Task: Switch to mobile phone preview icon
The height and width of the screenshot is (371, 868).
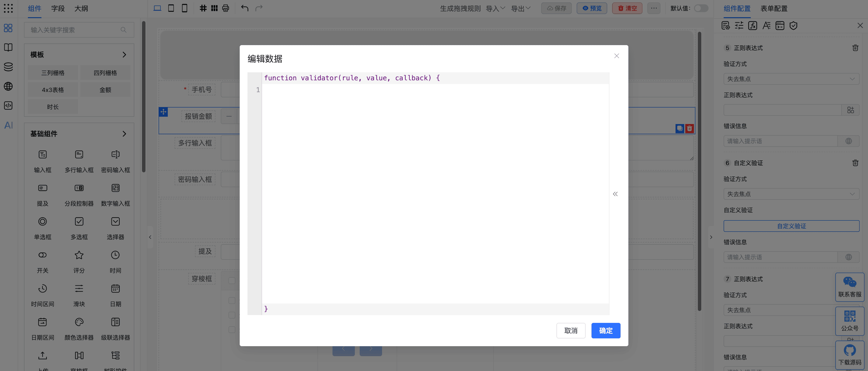Action: (x=184, y=8)
